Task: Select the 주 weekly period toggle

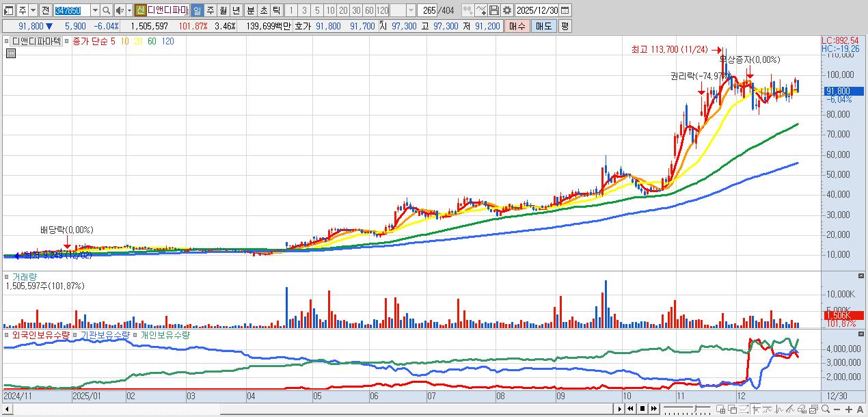Action: point(210,10)
